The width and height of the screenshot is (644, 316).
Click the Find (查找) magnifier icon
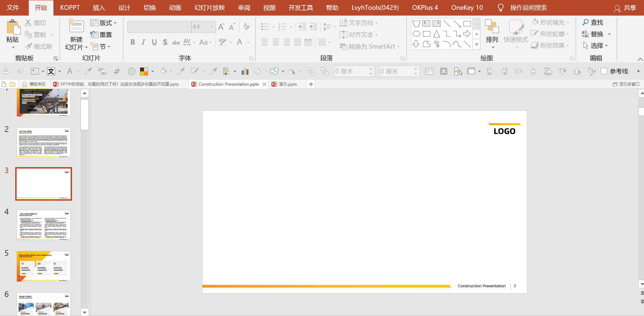(x=586, y=22)
